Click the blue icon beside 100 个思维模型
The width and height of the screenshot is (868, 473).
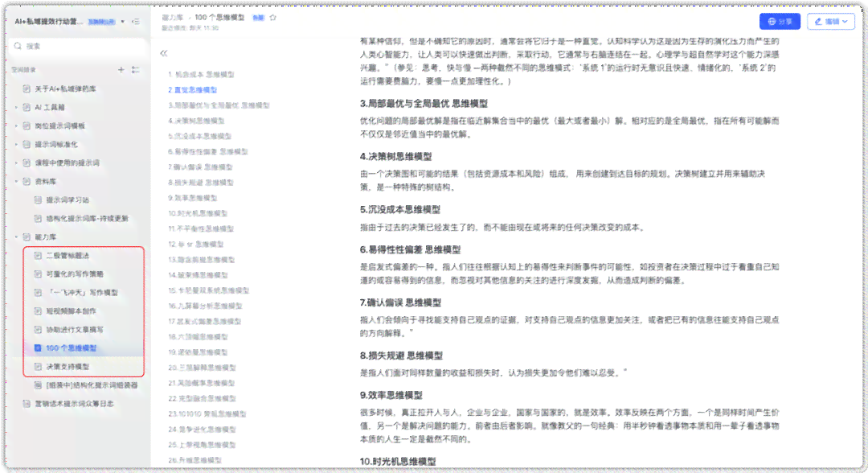tap(39, 348)
